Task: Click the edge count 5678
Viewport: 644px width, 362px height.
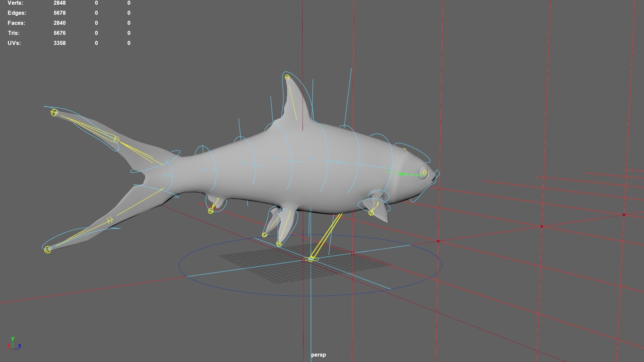Action: 59,13
